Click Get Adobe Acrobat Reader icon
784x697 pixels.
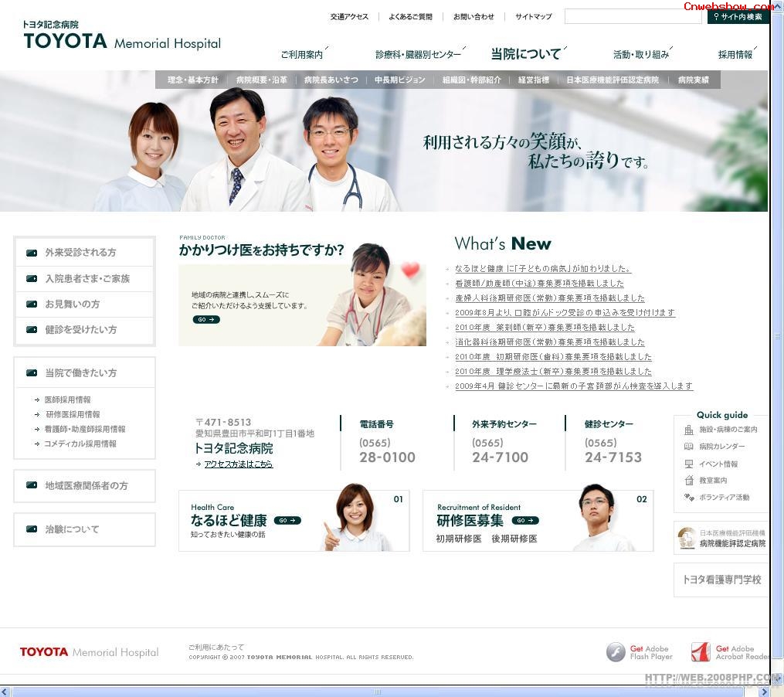pyautogui.click(x=701, y=652)
